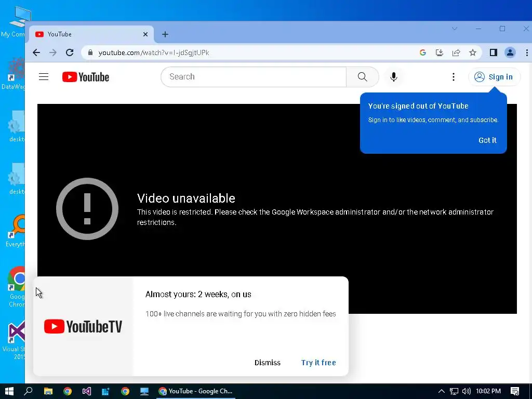This screenshot has height=399, width=532.
Task: Open Google Chrome desktop shortcut
Action: point(16,287)
